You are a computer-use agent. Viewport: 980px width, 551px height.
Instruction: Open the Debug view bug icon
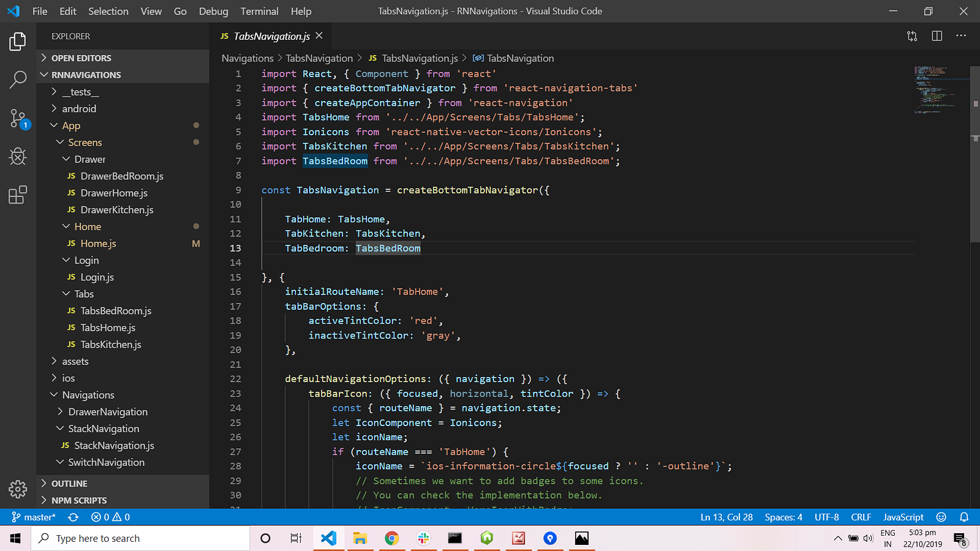tap(18, 157)
